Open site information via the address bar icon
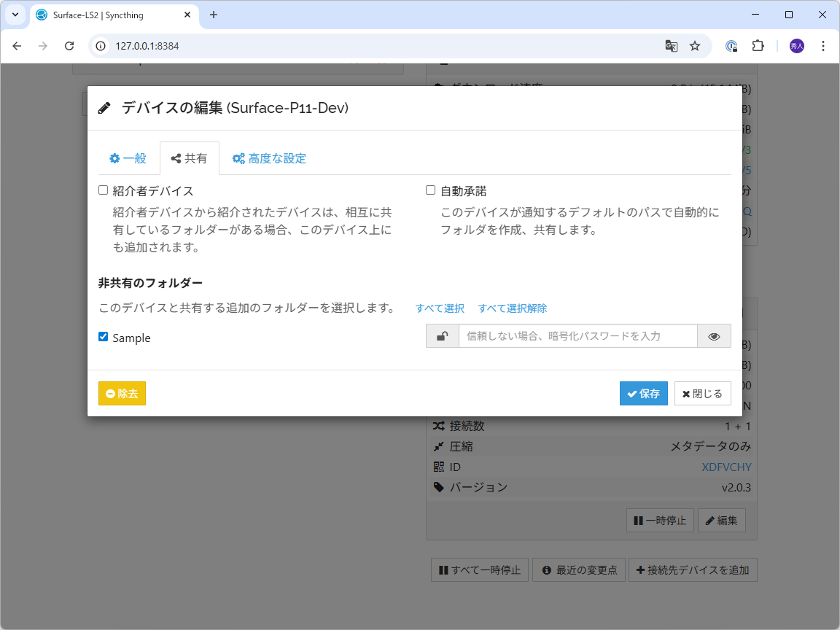 98,45
